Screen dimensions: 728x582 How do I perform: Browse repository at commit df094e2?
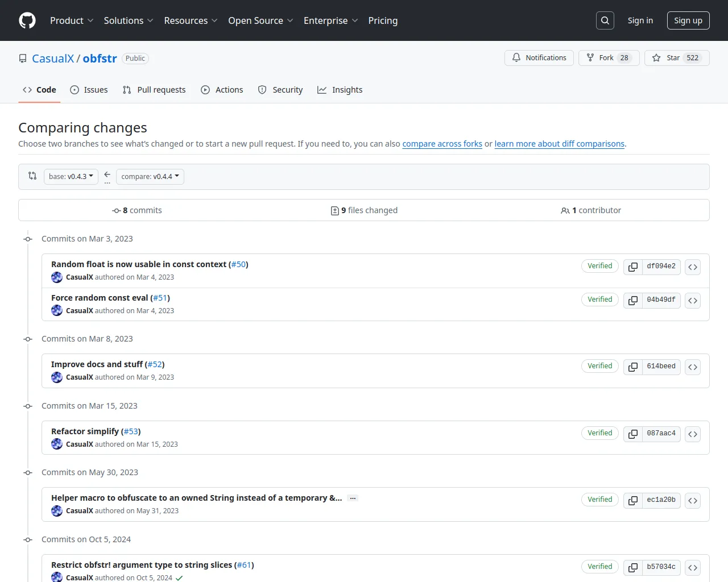click(693, 267)
